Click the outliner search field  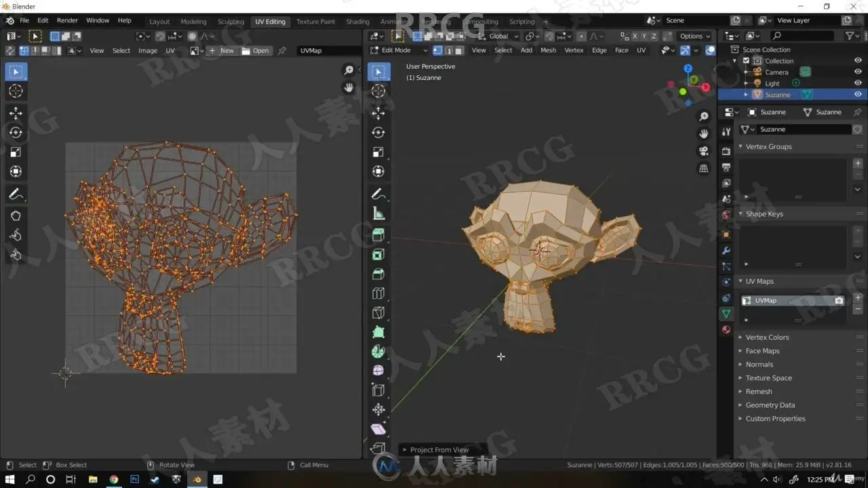(802, 36)
